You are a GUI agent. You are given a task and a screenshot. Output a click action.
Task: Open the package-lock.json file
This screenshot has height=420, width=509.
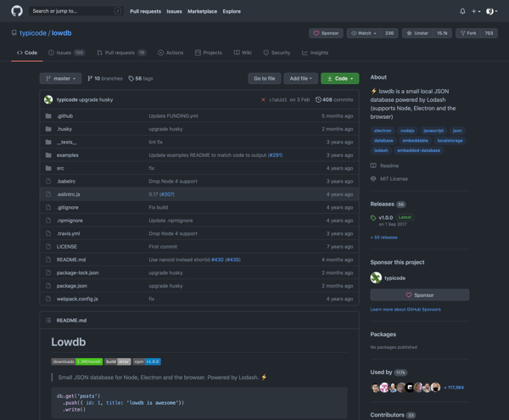pyautogui.click(x=77, y=272)
